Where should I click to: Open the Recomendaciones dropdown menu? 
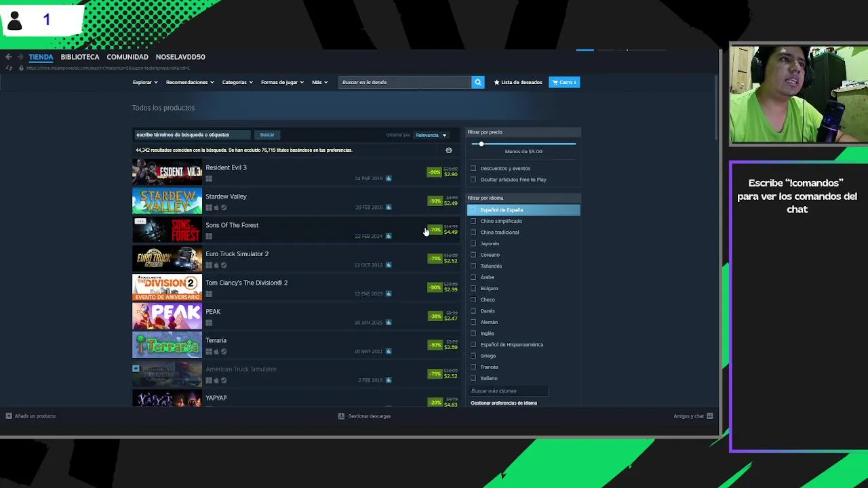190,82
